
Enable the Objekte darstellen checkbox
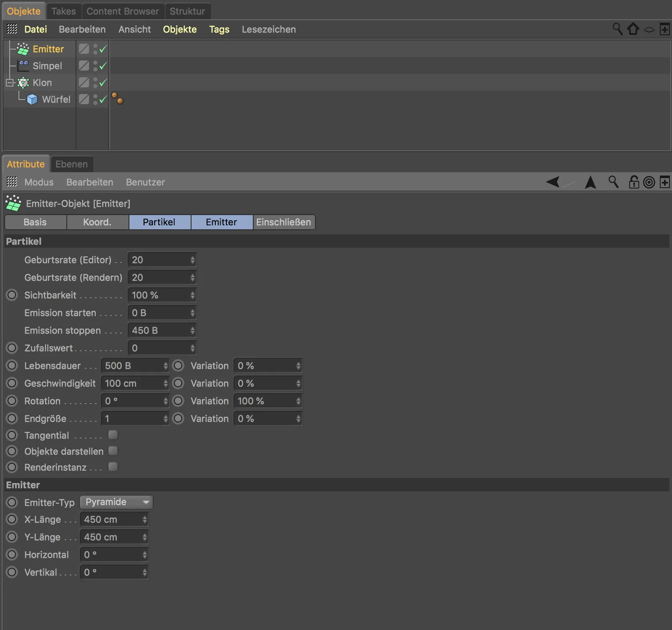113,451
